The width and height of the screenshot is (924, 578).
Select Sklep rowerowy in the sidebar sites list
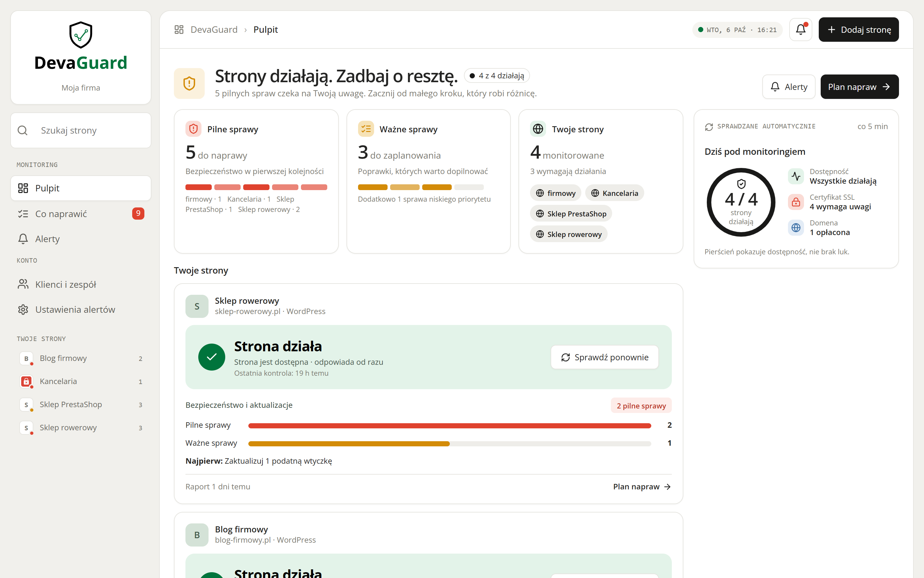(x=81, y=427)
